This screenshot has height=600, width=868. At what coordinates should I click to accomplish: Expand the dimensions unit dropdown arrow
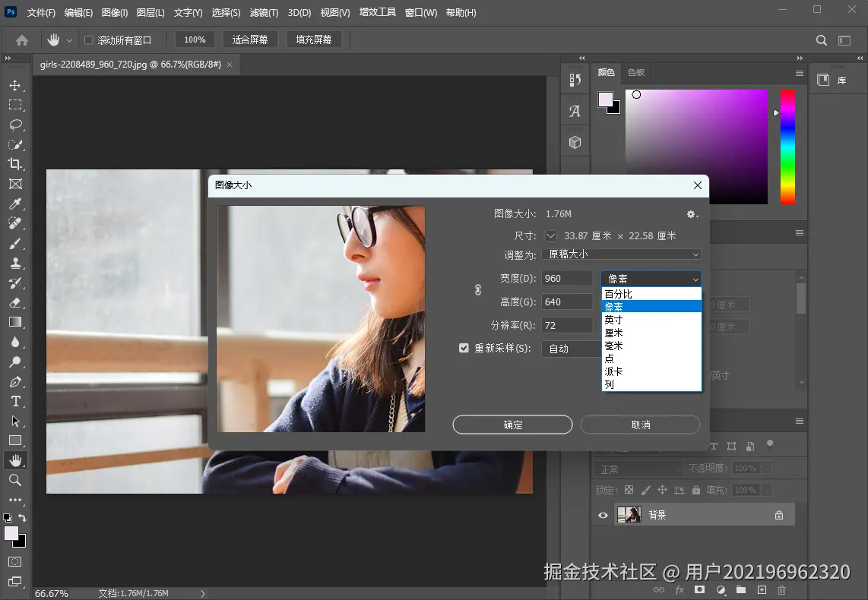550,235
